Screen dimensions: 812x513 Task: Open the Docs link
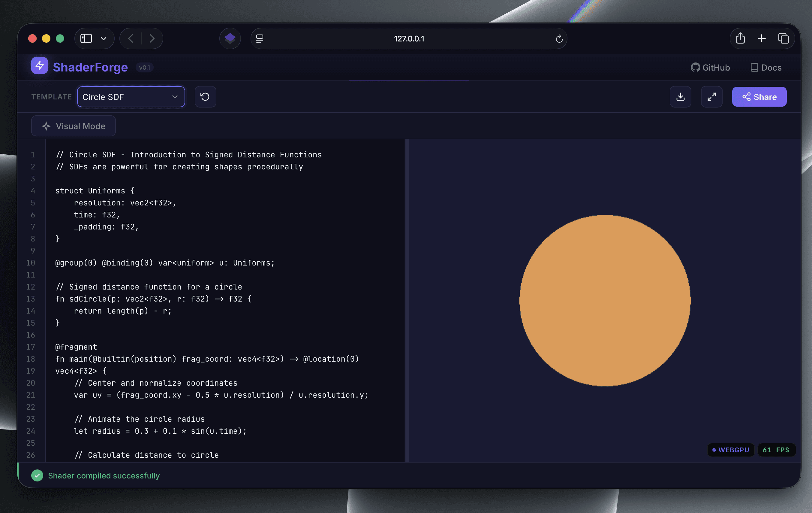click(766, 68)
